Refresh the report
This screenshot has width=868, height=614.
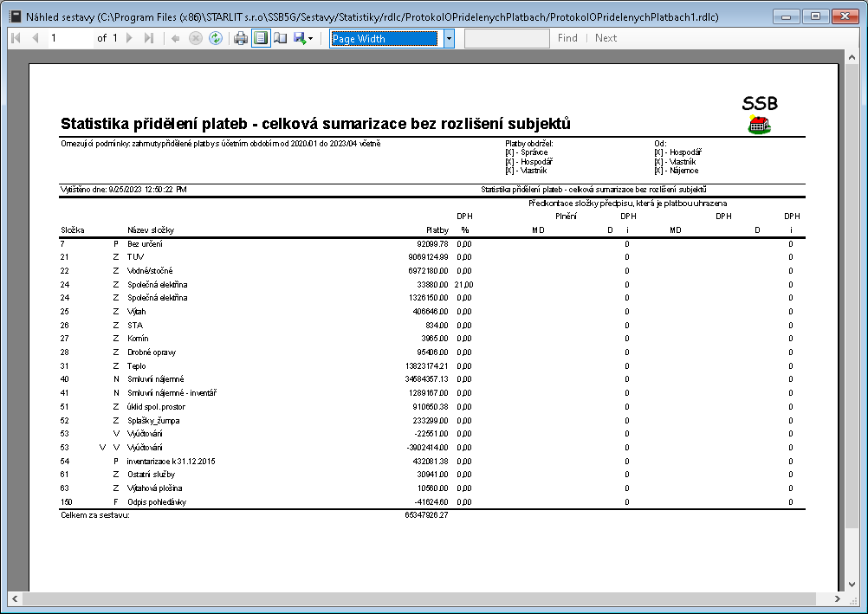(215, 38)
